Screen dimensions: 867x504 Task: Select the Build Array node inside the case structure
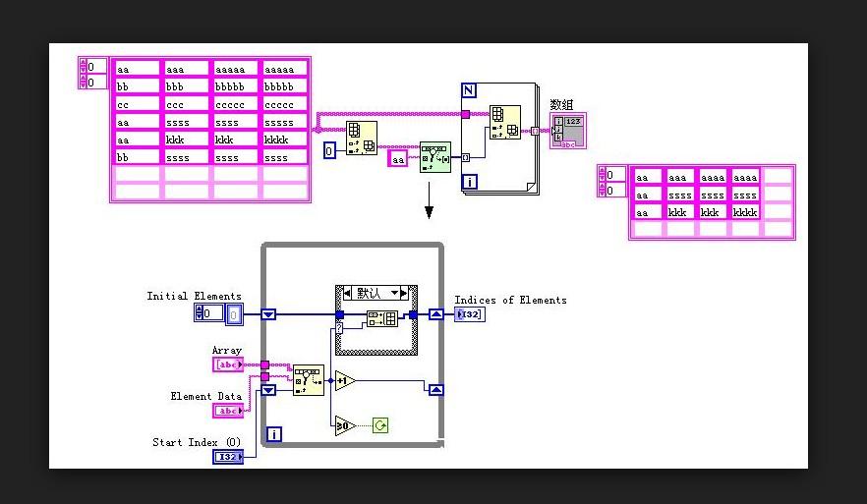click(x=380, y=317)
